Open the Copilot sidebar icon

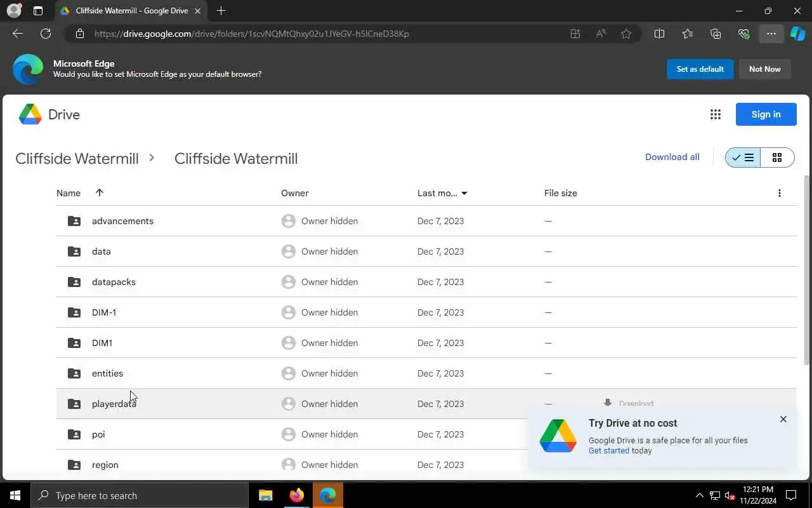pyautogui.click(x=798, y=34)
